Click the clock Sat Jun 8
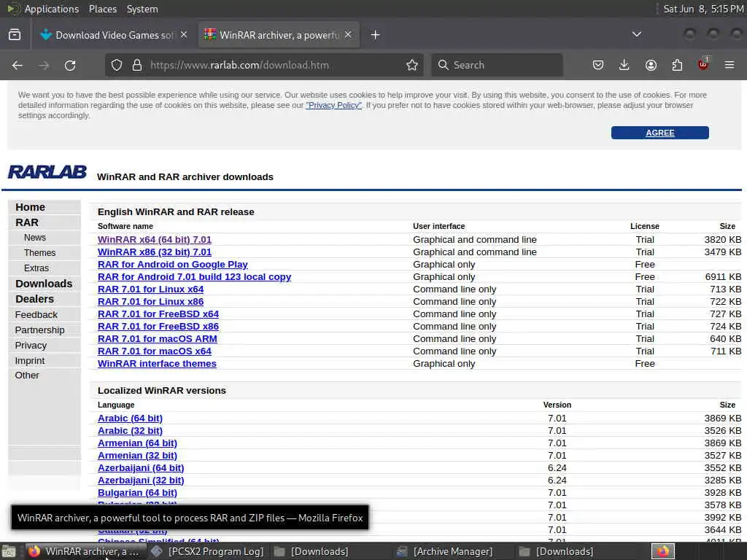 [703, 9]
